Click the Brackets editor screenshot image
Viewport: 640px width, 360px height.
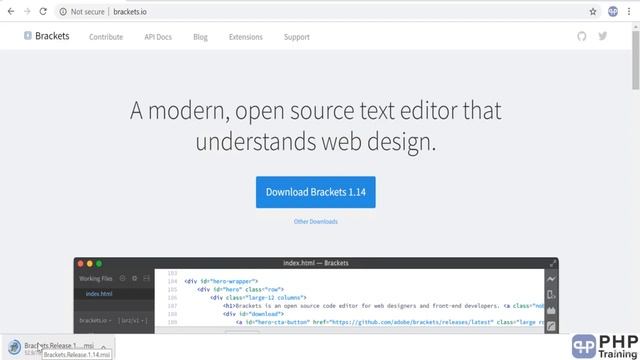[x=316, y=296]
